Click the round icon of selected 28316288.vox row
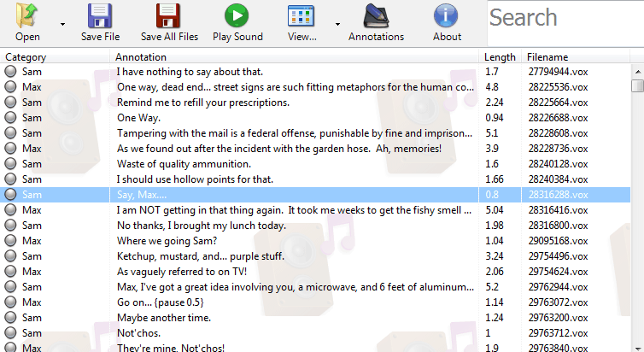 [x=10, y=194]
